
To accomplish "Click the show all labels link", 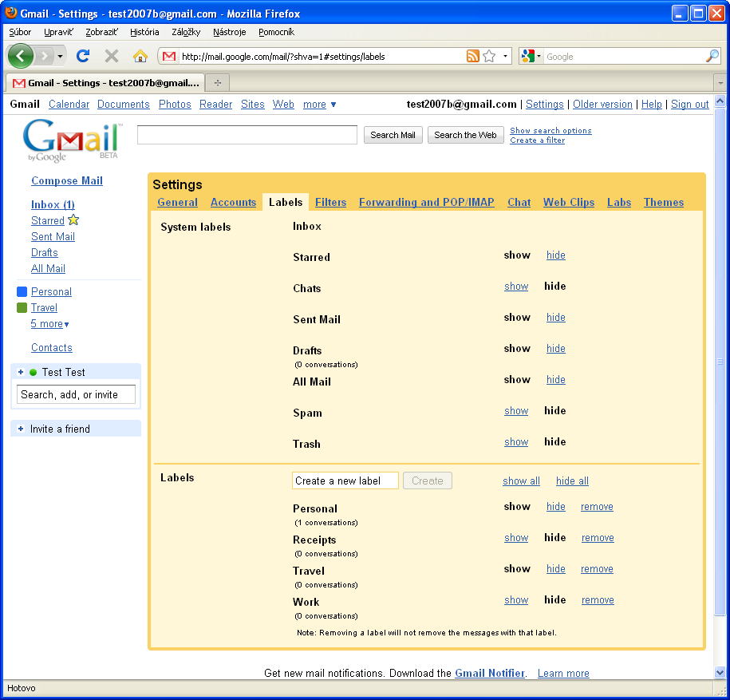I will [522, 481].
